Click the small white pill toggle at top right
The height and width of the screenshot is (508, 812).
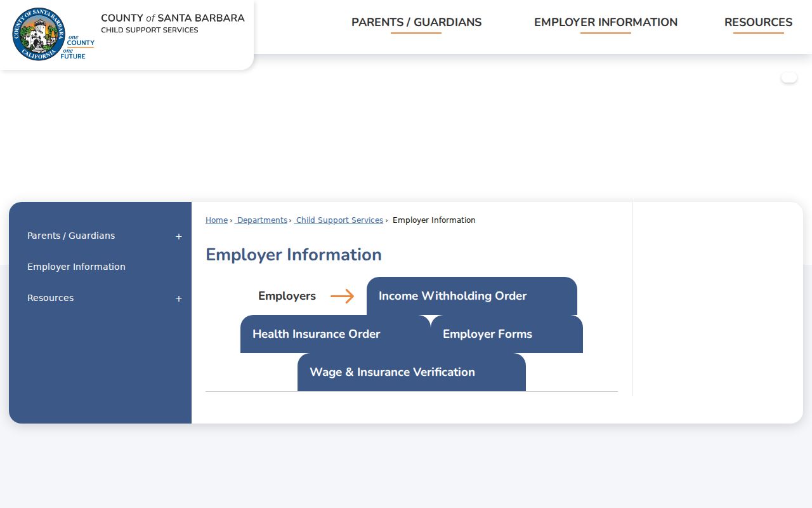click(789, 77)
